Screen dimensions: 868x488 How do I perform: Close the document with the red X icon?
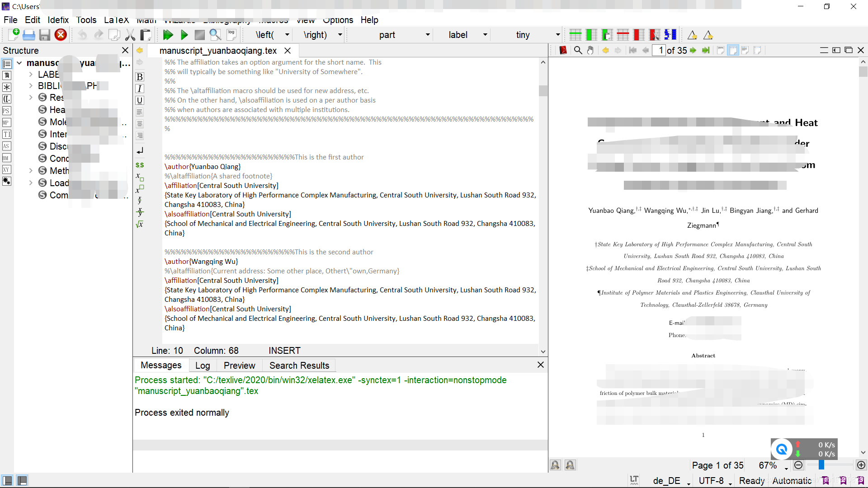pyautogui.click(x=61, y=35)
